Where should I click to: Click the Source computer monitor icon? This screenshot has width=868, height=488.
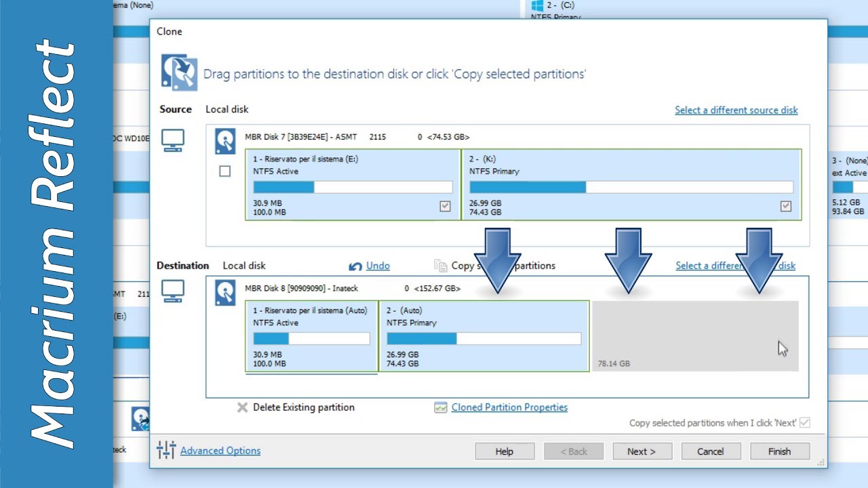172,140
